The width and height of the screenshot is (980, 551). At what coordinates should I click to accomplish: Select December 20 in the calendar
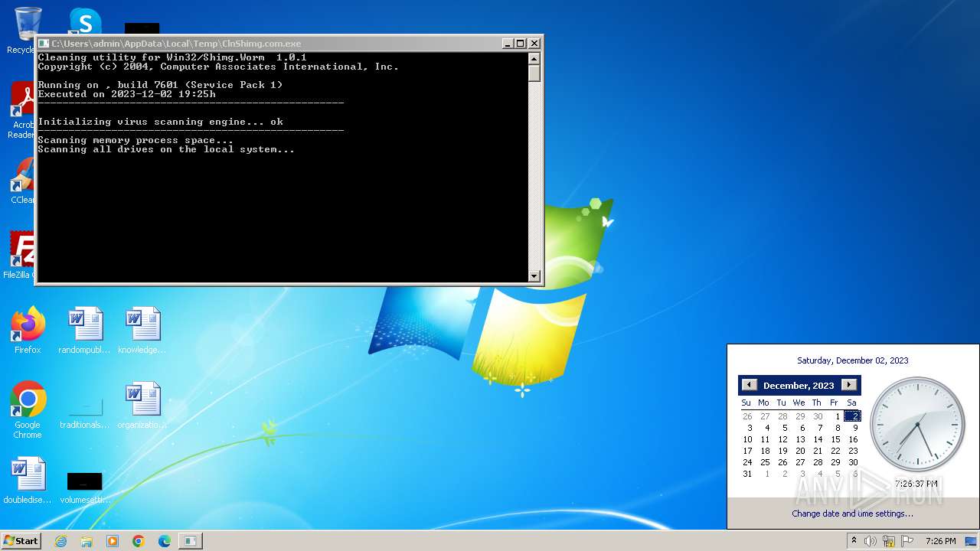pos(800,451)
